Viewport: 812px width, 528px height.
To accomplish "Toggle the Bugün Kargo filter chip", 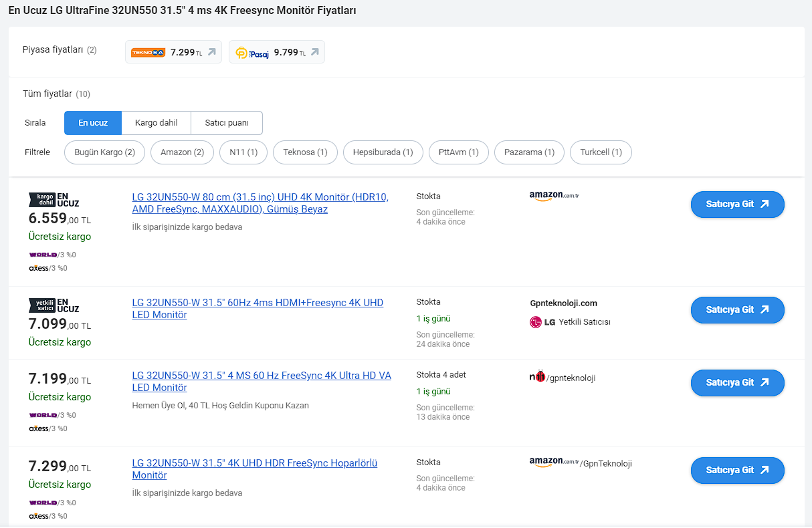I will coord(104,152).
